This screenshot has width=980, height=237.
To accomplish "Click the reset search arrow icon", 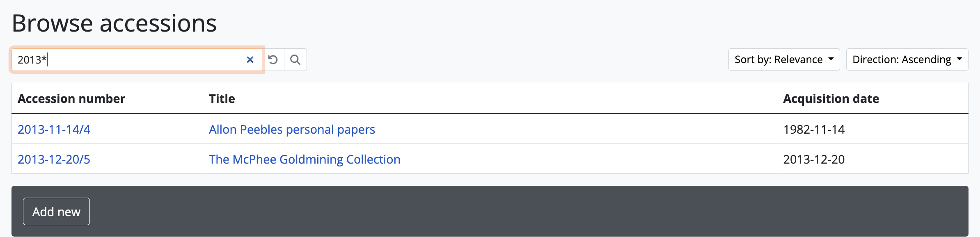I will 273,60.
